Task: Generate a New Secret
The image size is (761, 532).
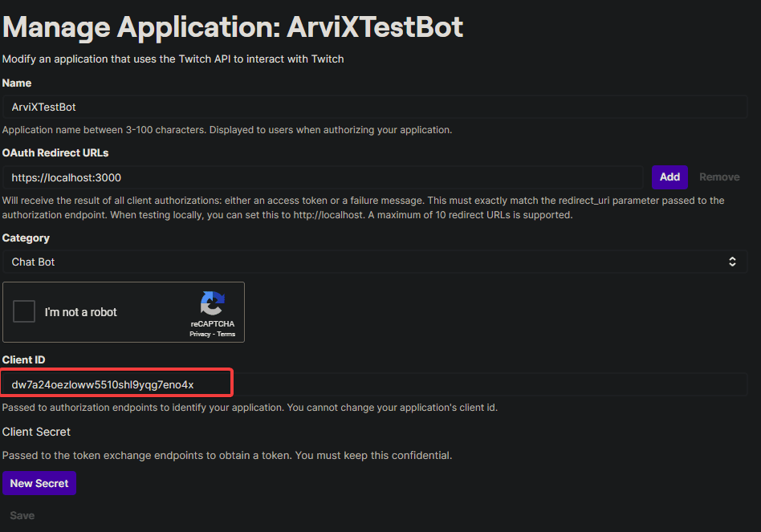Action: [39, 483]
